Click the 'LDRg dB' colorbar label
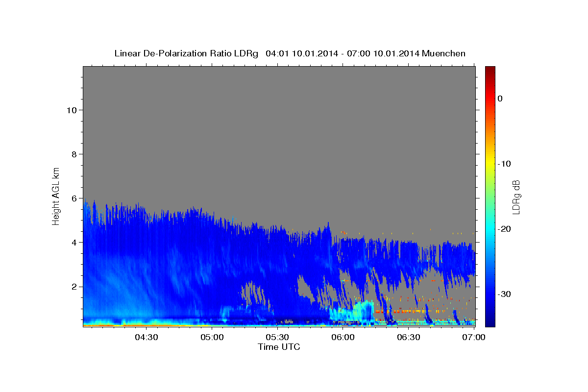 pyautogui.click(x=515, y=197)
